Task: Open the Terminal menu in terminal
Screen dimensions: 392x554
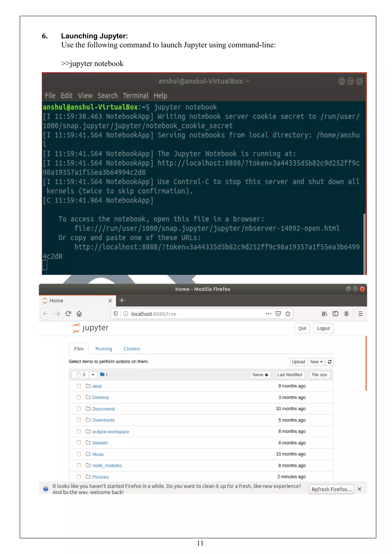Action: (x=135, y=95)
